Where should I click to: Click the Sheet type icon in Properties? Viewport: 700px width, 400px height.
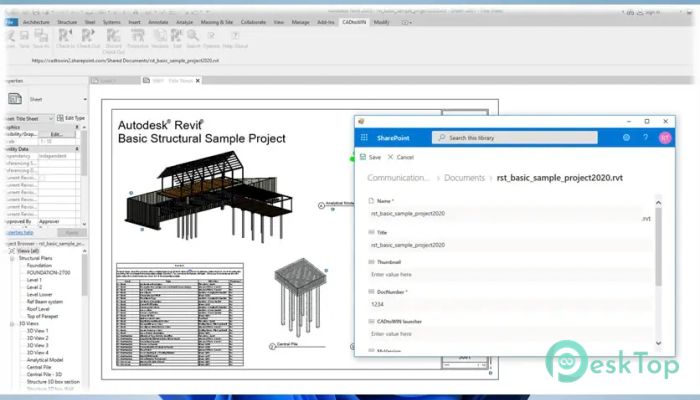(x=15, y=99)
